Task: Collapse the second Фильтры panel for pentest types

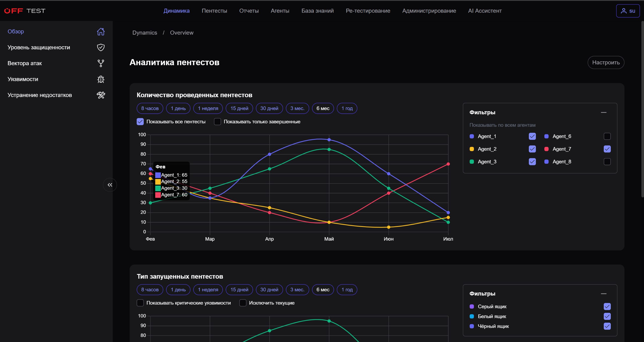Action: pyautogui.click(x=604, y=294)
